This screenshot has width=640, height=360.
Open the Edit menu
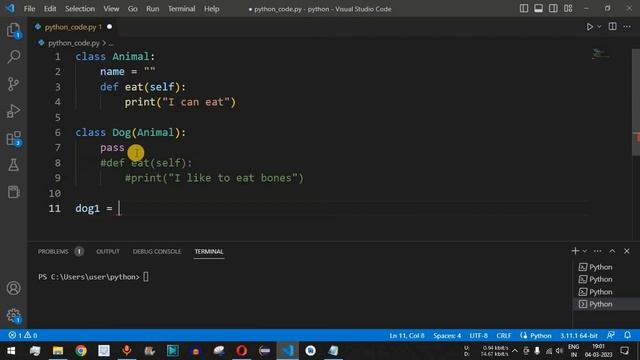coord(50,9)
